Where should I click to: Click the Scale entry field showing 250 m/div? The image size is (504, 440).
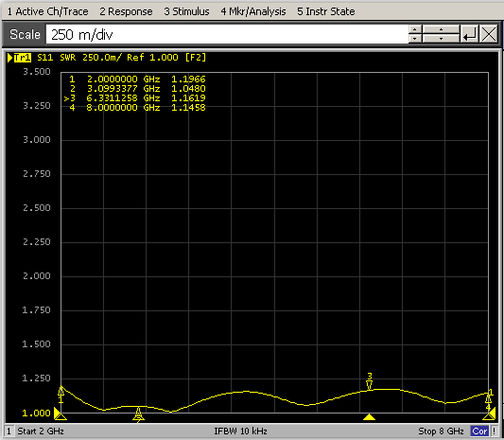(227, 34)
